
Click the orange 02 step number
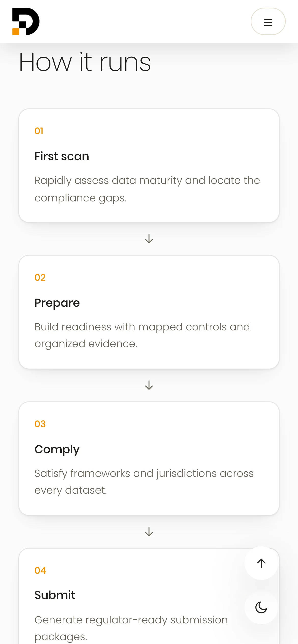pyautogui.click(x=40, y=277)
